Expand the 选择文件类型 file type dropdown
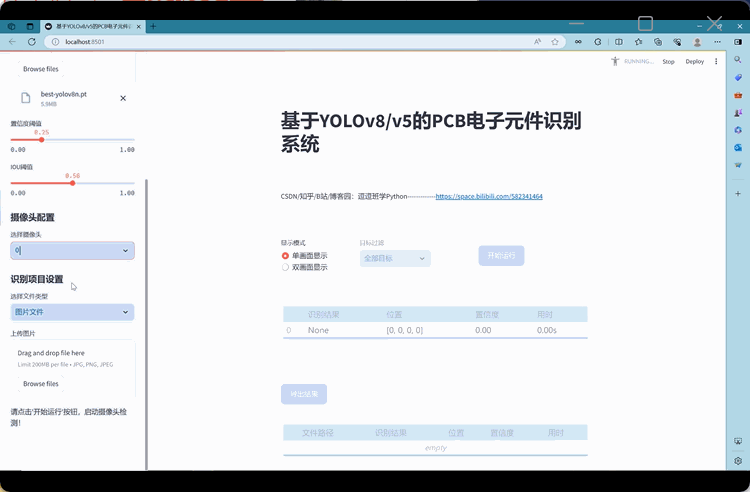Screen dimensions: 750x492 coord(72,312)
